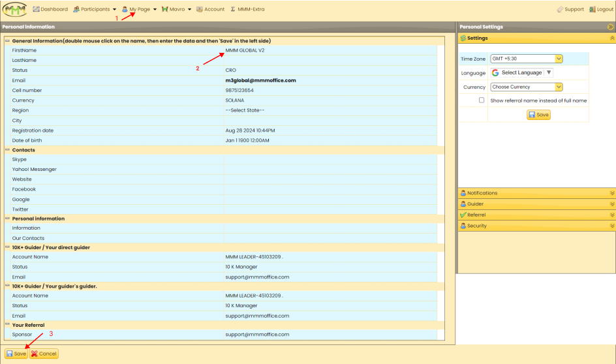Collapse the Your Referral section

click(x=7, y=324)
